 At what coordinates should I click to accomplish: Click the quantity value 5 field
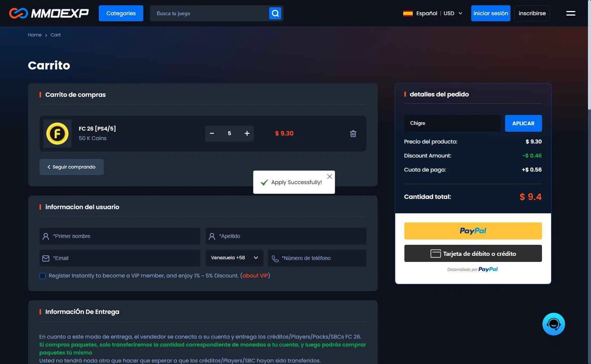point(230,133)
